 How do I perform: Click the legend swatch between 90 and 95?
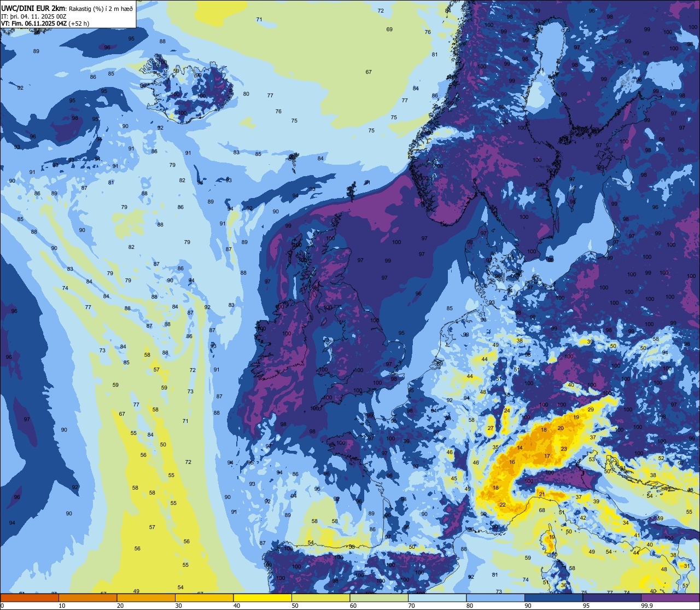tap(553, 597)
